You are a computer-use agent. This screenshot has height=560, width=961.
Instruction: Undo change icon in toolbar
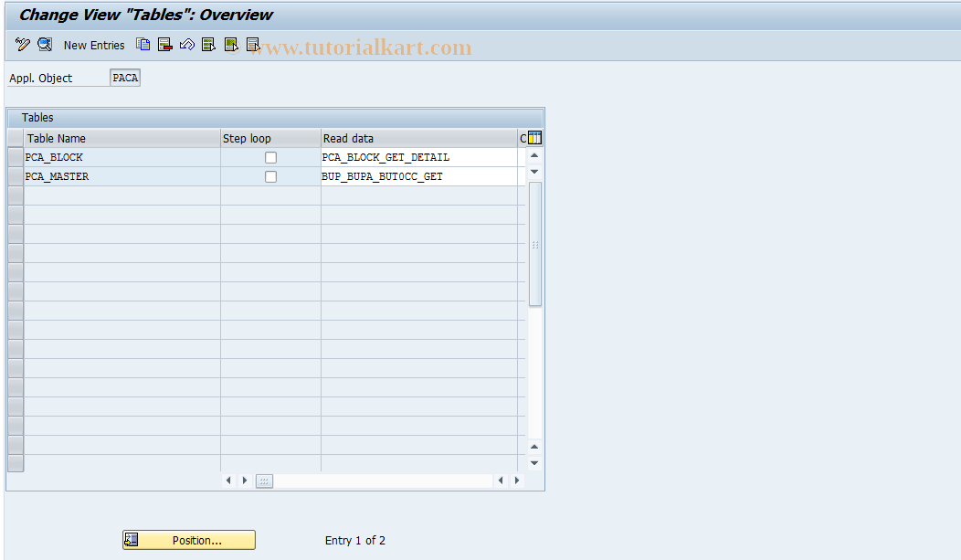[187, 45]
